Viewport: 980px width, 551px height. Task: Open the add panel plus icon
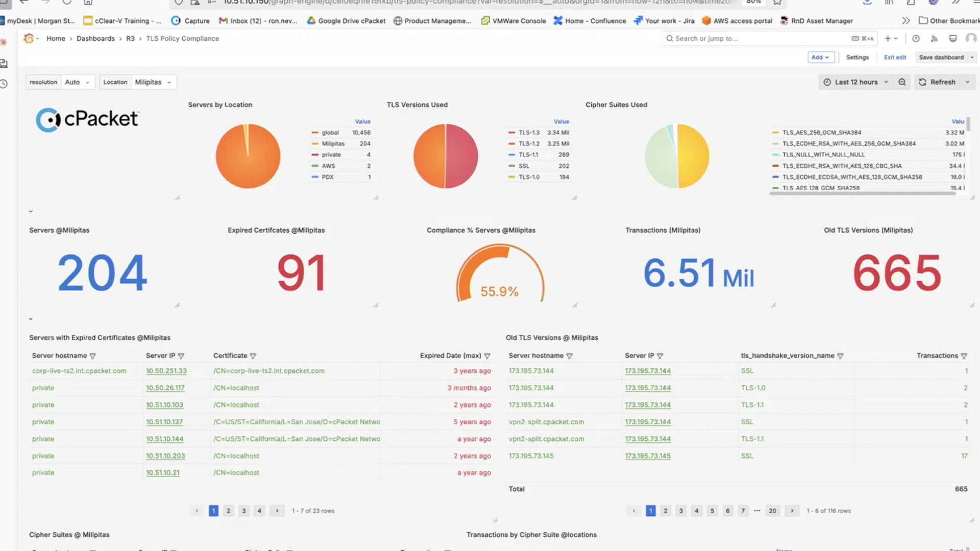click(x=888, y=38)
